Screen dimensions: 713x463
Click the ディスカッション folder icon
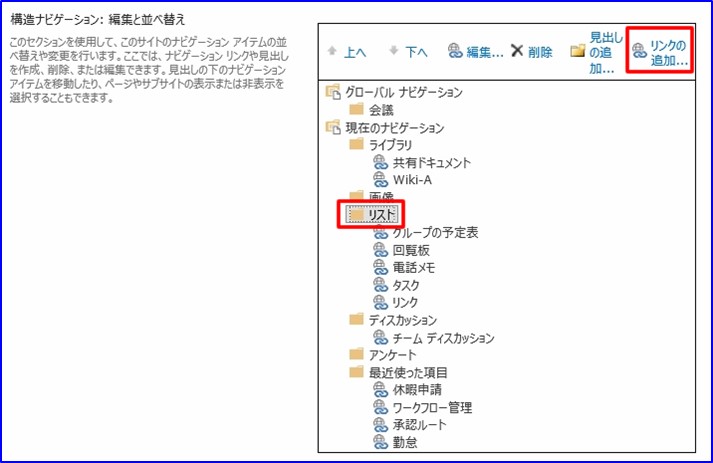pyautogui.click(x=356, y=319)
